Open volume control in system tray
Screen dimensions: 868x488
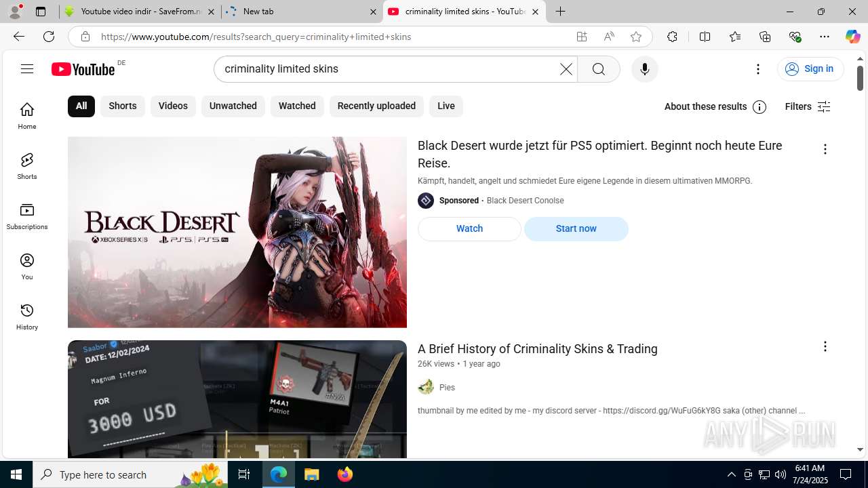tap(781, 474)
